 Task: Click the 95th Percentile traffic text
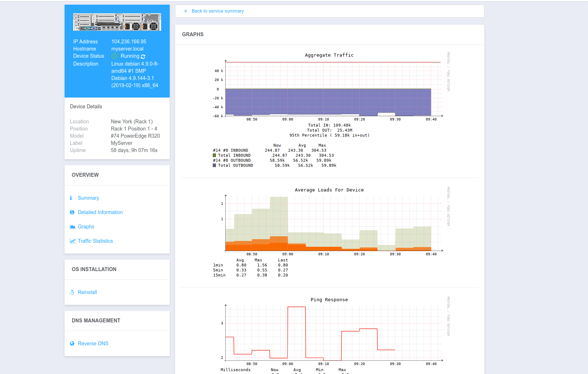(329, 136)
